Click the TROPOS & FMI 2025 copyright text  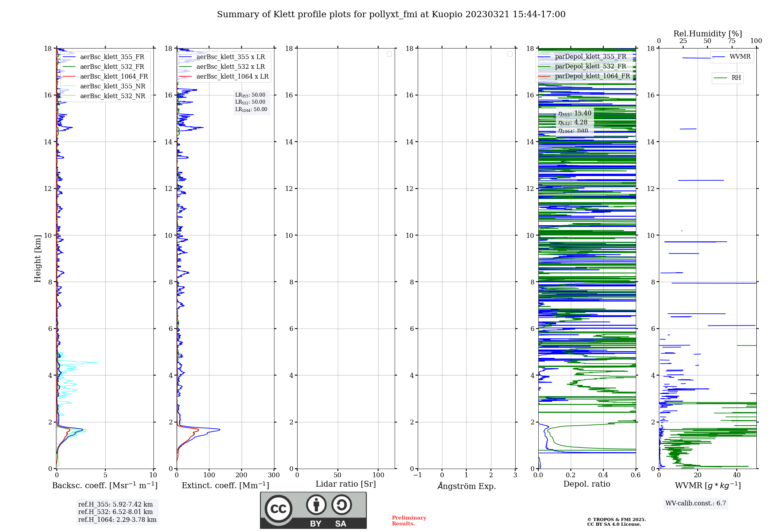tap(617, 519)
